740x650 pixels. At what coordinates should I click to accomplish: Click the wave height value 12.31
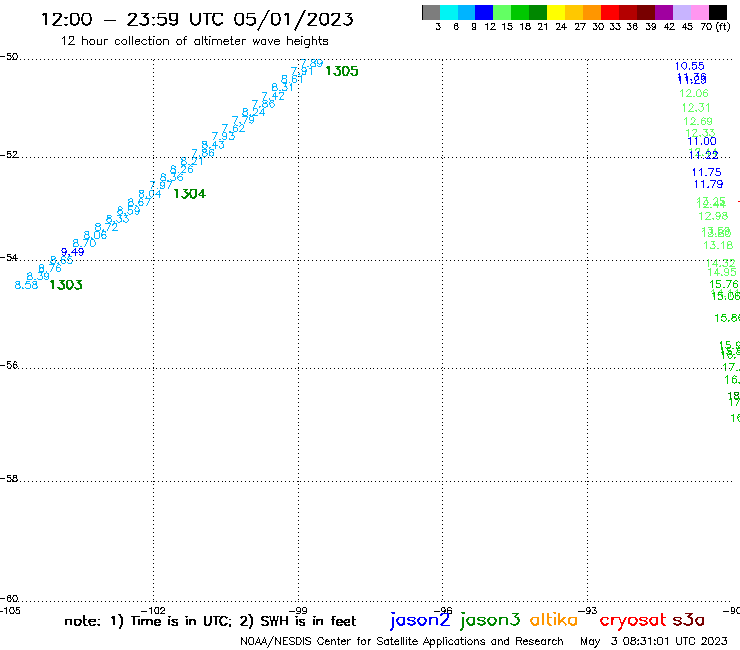click(696, 108)
